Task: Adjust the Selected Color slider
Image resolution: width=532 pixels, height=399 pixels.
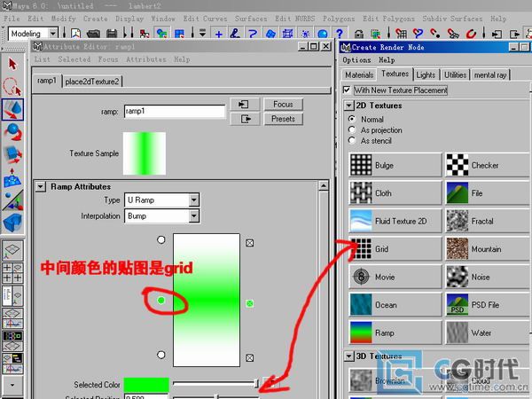Action: [x=215, y=383]
